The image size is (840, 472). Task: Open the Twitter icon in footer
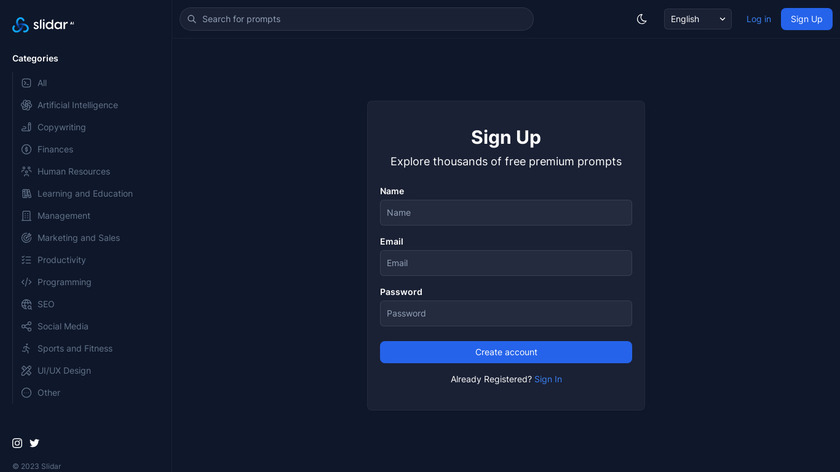pos(34,443)
